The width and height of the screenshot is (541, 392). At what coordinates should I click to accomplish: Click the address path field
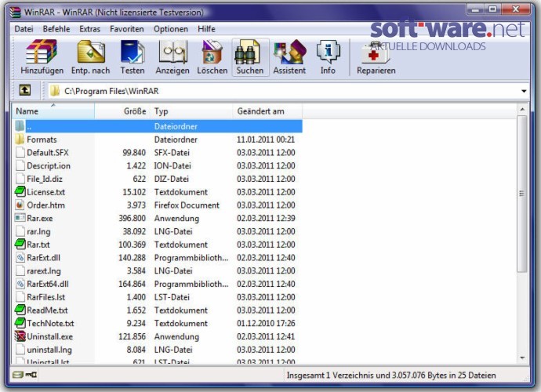pos(288,91)
